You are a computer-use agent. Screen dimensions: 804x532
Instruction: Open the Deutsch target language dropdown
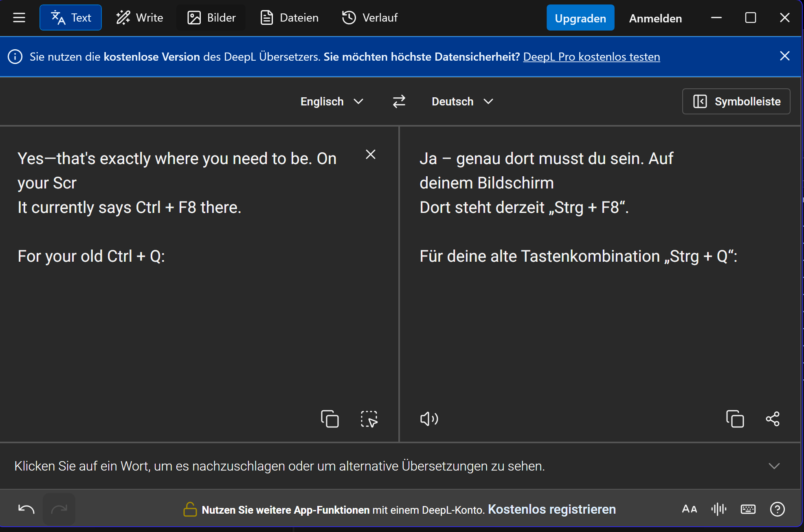tap(462, 101)
